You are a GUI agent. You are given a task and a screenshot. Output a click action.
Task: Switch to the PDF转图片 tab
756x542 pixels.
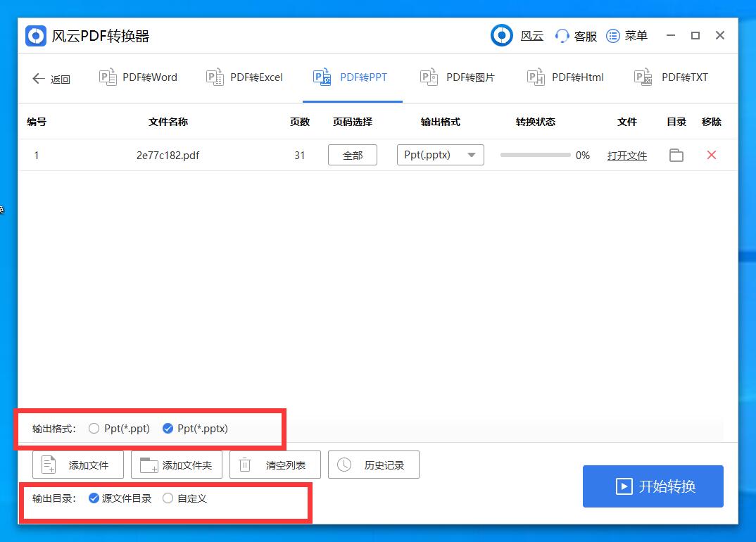tap(457, 77)
